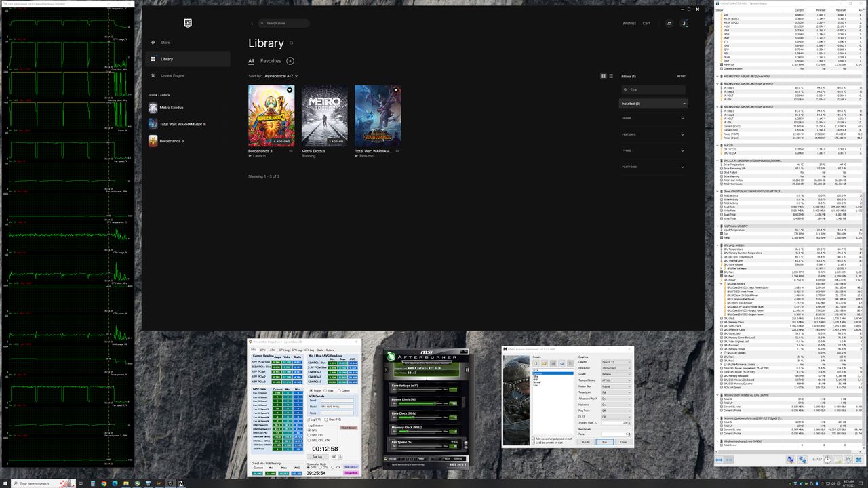
Task: Click the Total War WARHAMMER cover art
Action: click(x=378, y=116)
